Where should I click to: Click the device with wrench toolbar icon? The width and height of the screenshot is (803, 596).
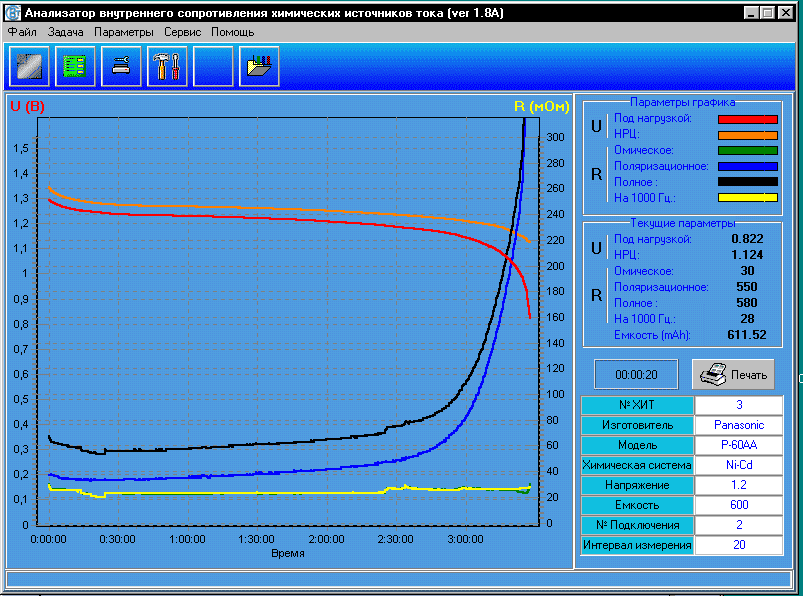pos(121,66)
